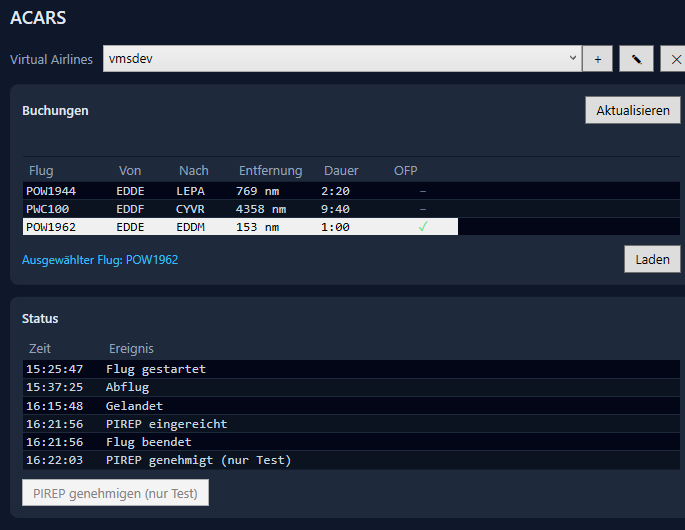This screenshot has height=530, width=685.
Task: Click PIREP genehmigen (nur Test) button
Action: pyautogui.click(x=115, y=493)
